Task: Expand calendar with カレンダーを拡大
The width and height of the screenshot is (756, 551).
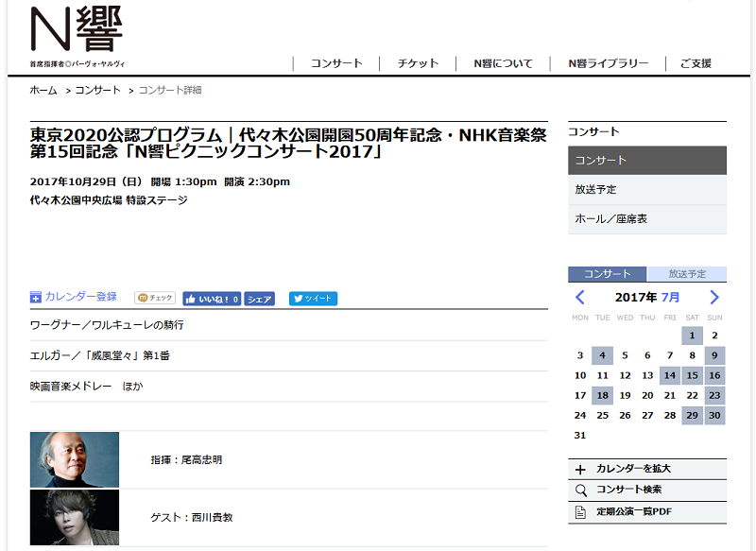Action: [633, 469]
